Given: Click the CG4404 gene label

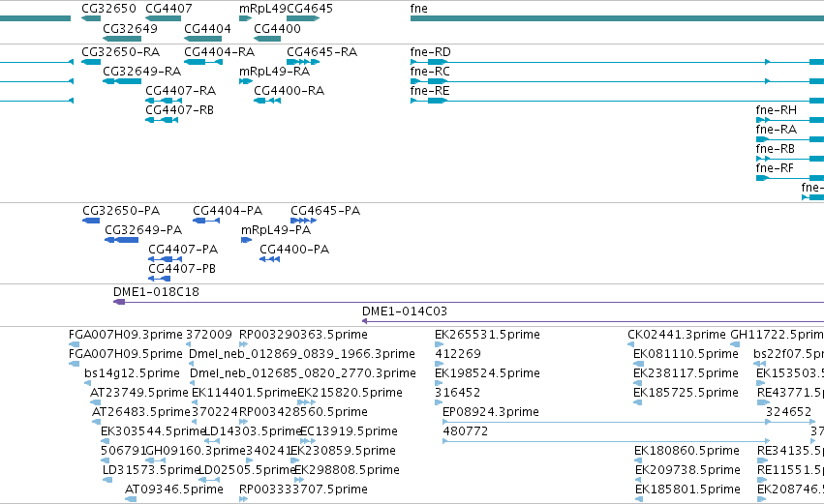Looking at the screenshot, I should [x=207, y=28].
